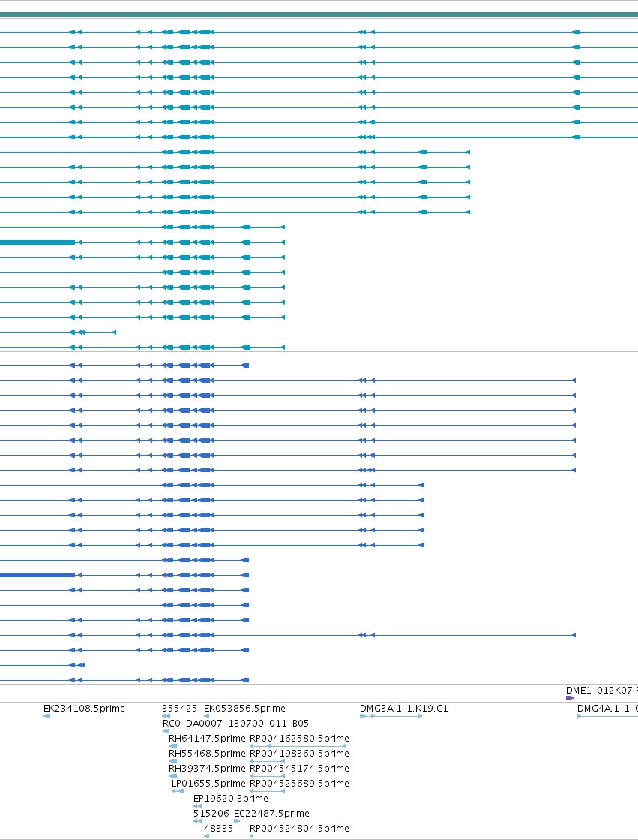The height and width of the screenshot is (840, 638).
Task: Select the thick dark-blue exon bar
Action: [37, 575]
